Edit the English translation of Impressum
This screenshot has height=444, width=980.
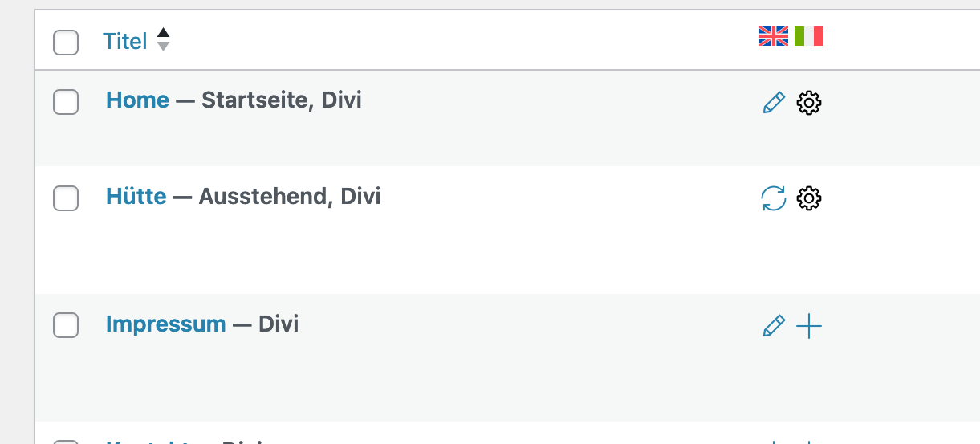click(x=773, y=326)
